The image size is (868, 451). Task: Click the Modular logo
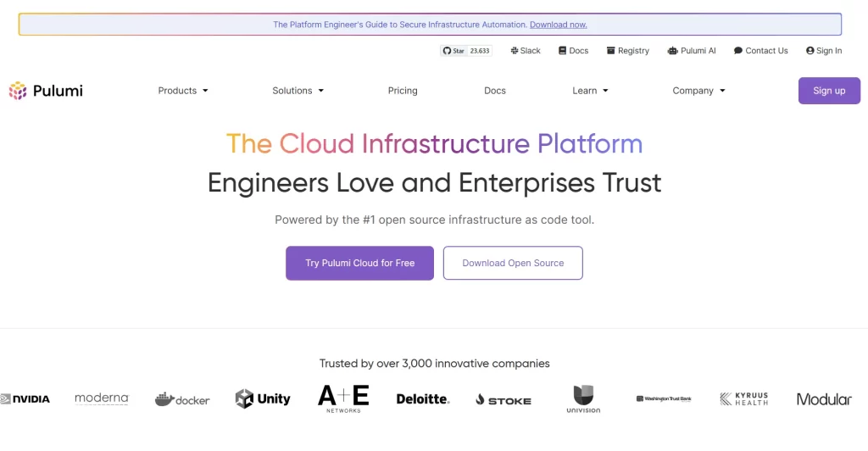point(824,399)
